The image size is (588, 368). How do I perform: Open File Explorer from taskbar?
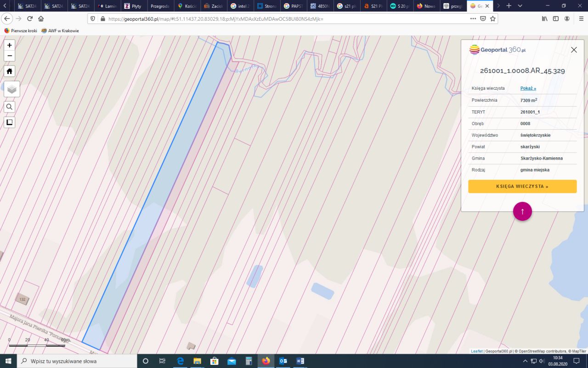pos(197,361)
